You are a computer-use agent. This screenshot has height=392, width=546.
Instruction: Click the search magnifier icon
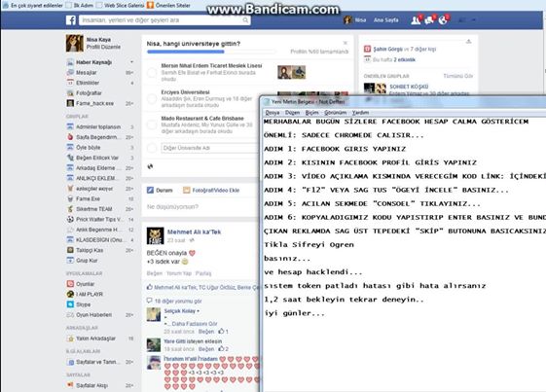click(245, 20)
